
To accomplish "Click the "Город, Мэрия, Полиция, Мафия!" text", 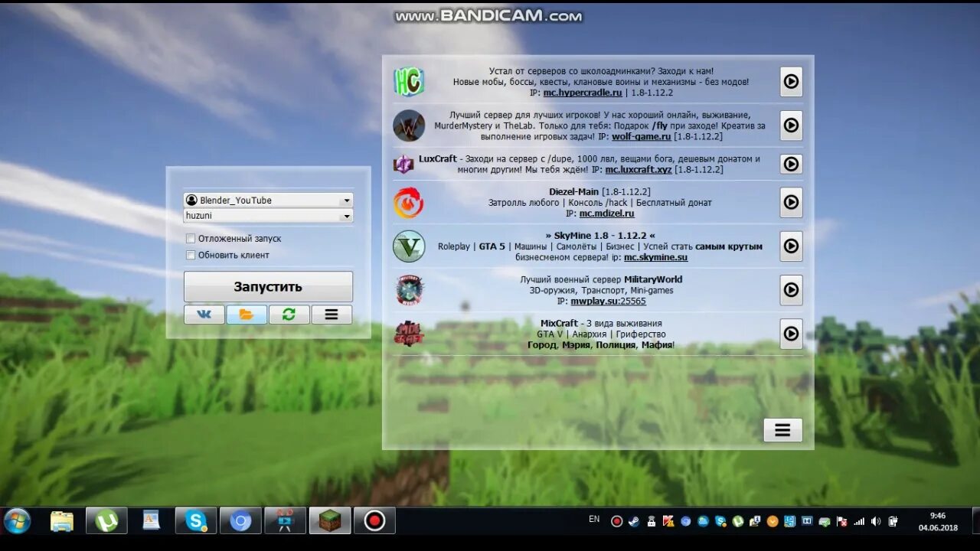I will pos(601,345).
